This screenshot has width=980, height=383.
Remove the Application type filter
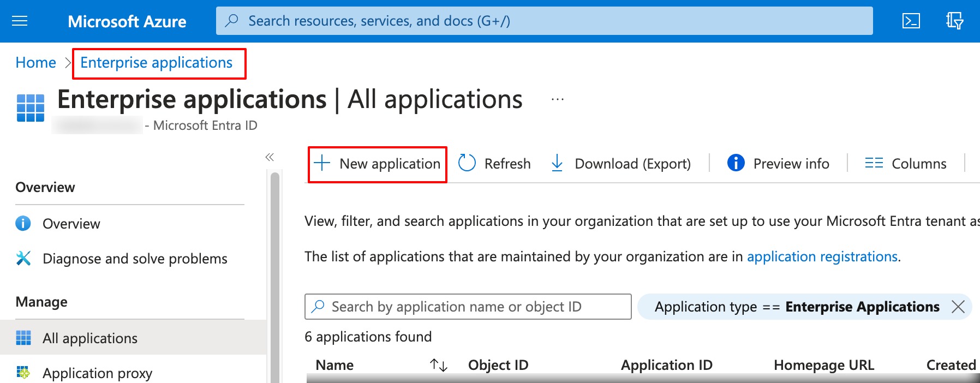[x=958, y=307]
